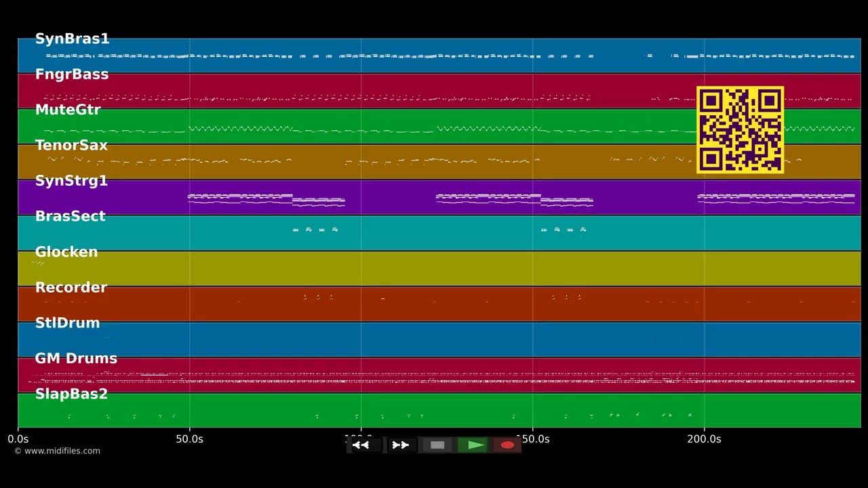Select the SlapBas2 track label
The height and width of the screenshot is (488, 868).
coord(71,394)
